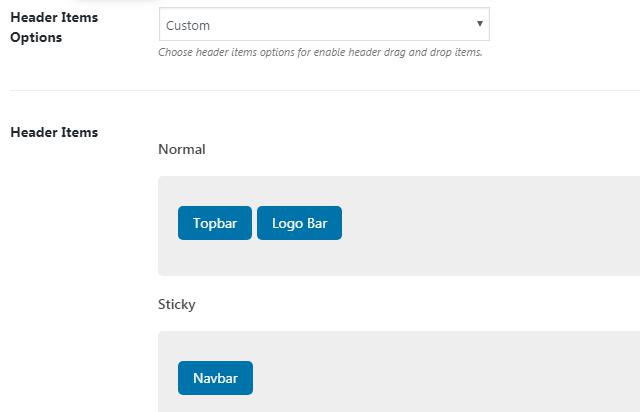640x412 pixels.
Task: Click the 'Sticky' section heading
Action: [177, 304]
